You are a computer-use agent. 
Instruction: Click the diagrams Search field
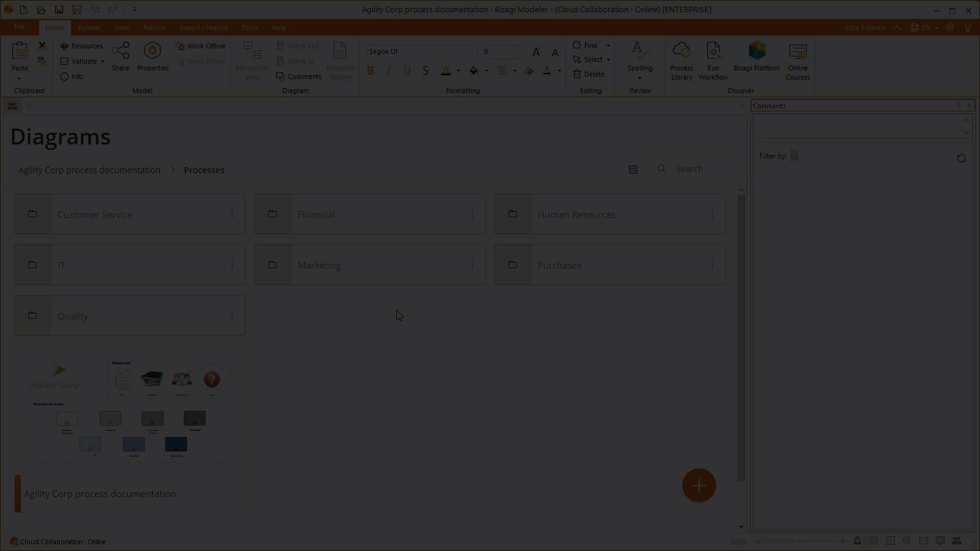(695, 169)
